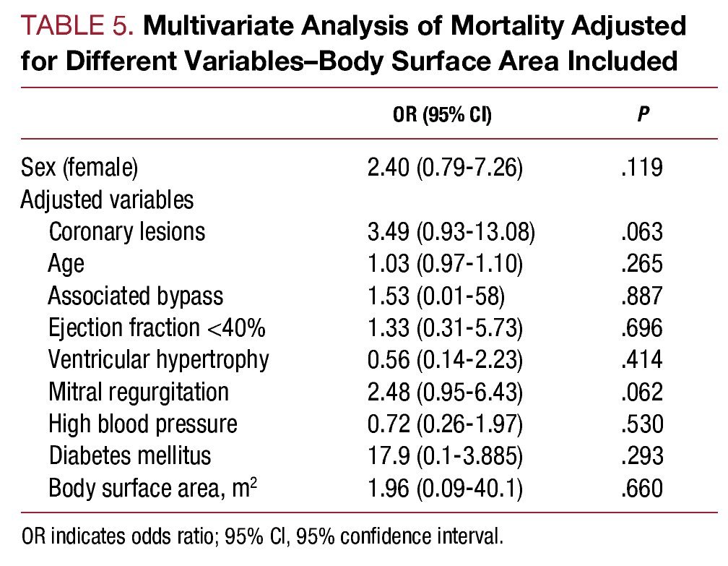Click the P value .119
This screenshot has height=566, width=728.
641,168
